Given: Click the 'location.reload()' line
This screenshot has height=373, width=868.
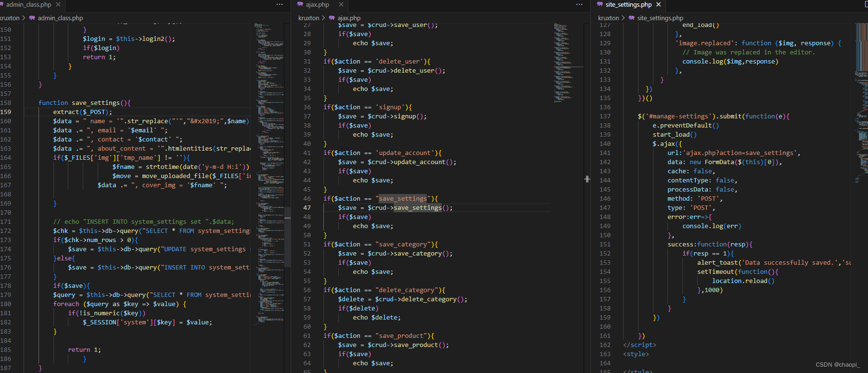Looking at the screenshot, I should pyautogui.click(x=743, y=281).
